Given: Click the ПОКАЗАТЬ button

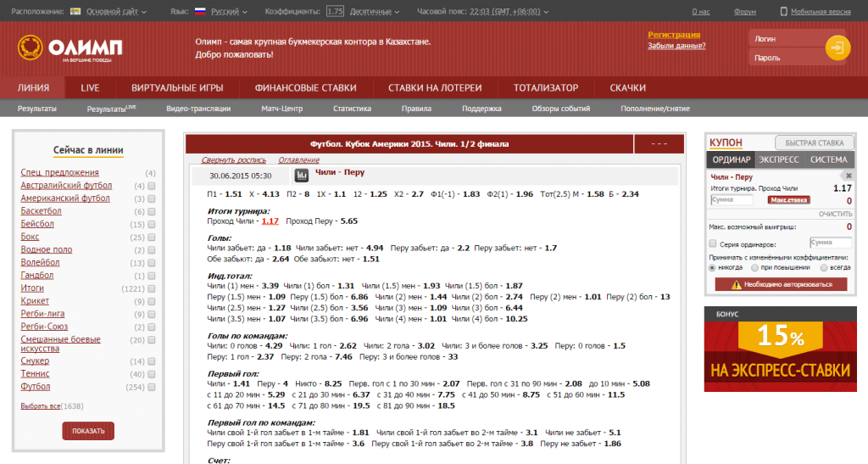Looking at the screenshot, I should [x=88, y=431].
